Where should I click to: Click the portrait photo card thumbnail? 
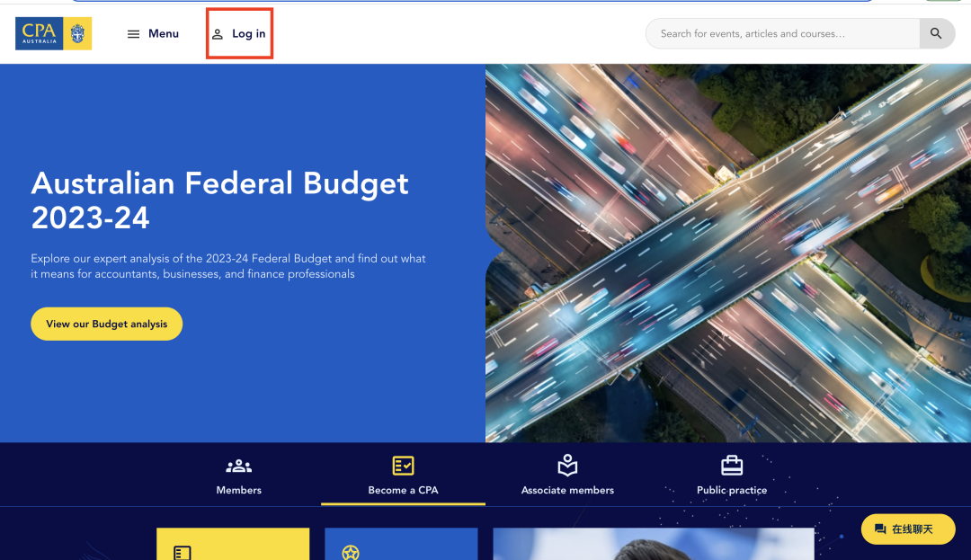coord(654,544)
